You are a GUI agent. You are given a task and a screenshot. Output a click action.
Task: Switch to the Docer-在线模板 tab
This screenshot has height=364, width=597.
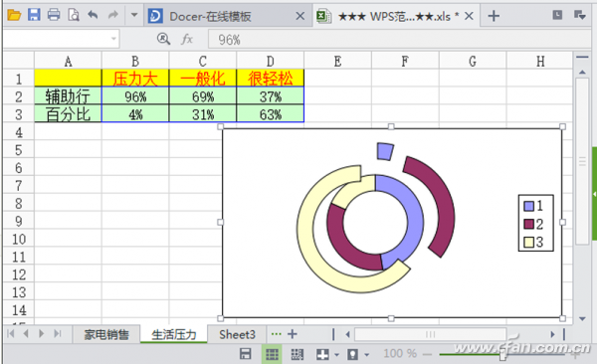pos(210,16)
